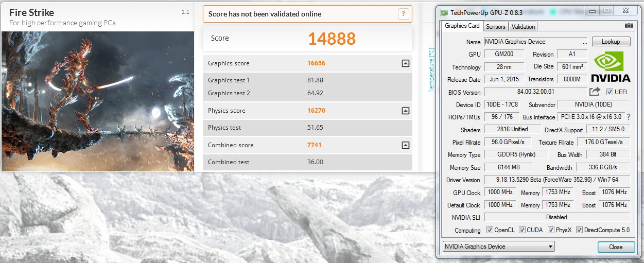
Task: Collapse the Combined score section
Action: coord(405,145)
